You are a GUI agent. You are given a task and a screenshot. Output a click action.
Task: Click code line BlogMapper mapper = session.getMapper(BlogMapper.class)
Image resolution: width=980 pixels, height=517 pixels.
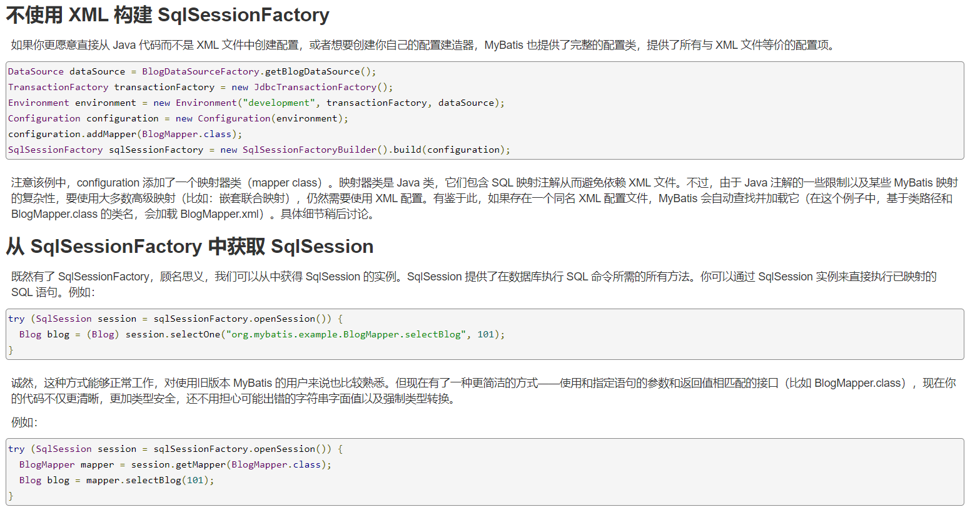tap(175, 464)
